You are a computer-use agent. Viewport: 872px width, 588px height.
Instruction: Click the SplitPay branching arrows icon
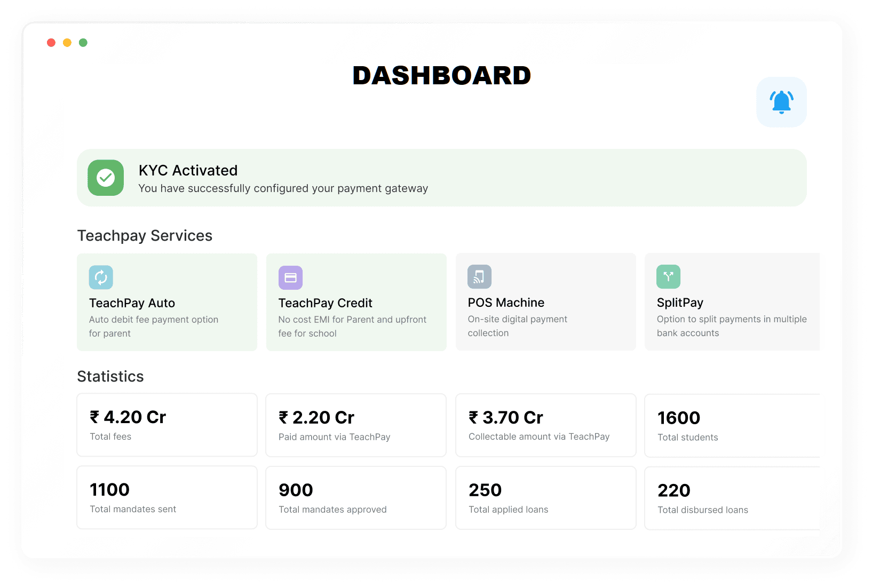pos(668,276)
